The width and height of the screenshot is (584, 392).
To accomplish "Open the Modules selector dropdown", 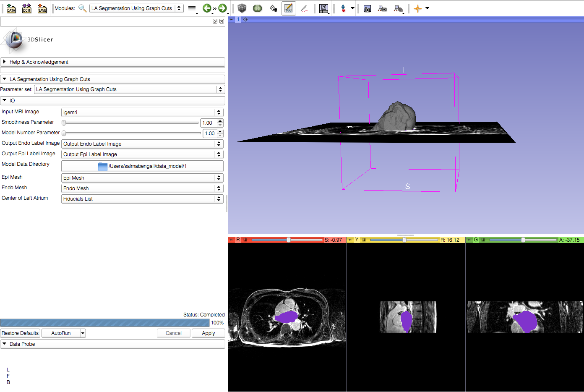I will [136, 8].
